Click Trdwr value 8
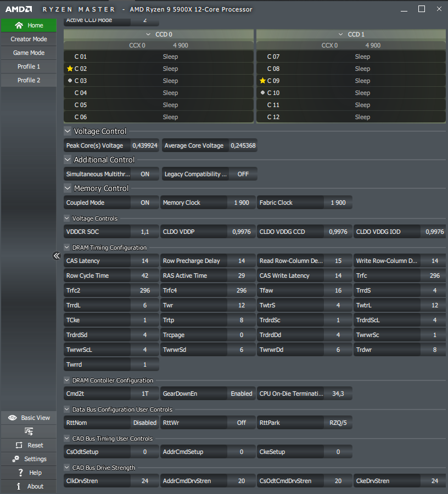The width and height of the screenshot is (448, 494). [434, 350]
